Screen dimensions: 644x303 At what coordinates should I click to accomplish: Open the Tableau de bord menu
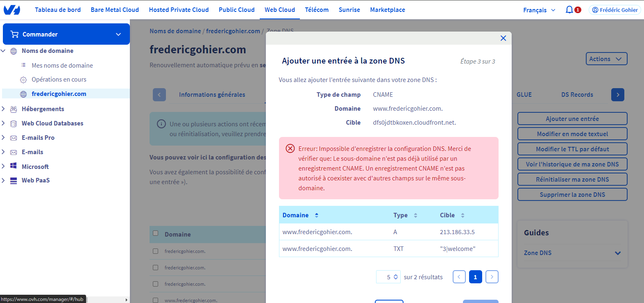(x=58, y=10)
